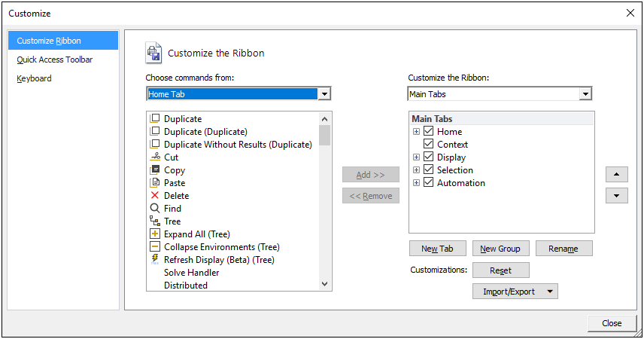Click the Expand All (Tree) icon
644x339 pixels.
155,234
